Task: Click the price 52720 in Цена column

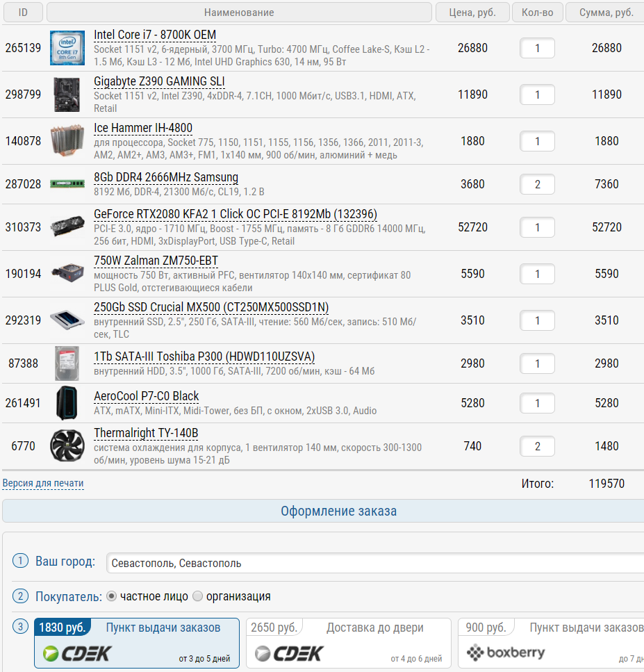Action: point(472,227)
